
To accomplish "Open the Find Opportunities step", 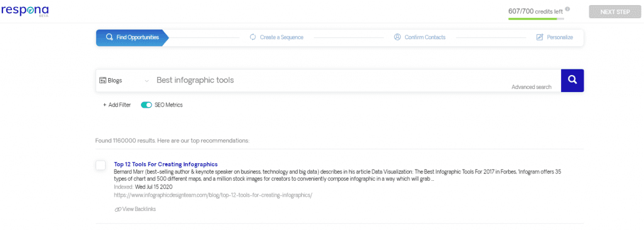I will coord(132,37).
